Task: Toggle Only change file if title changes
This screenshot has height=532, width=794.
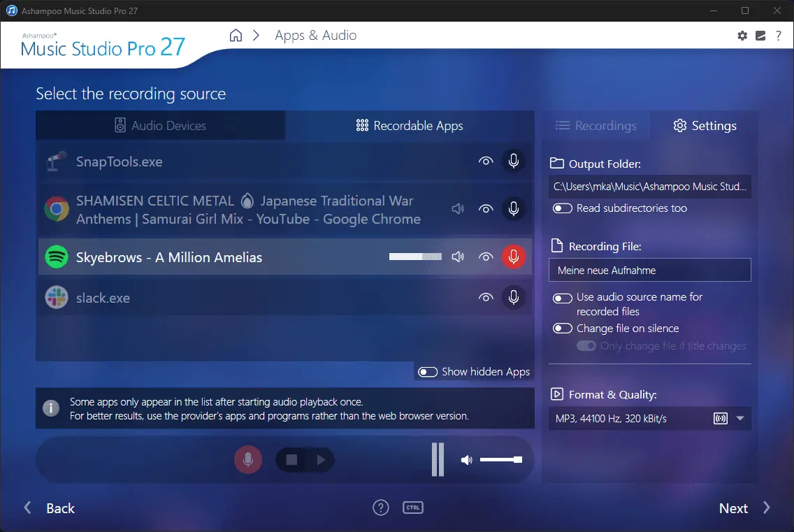Action: 586,345
